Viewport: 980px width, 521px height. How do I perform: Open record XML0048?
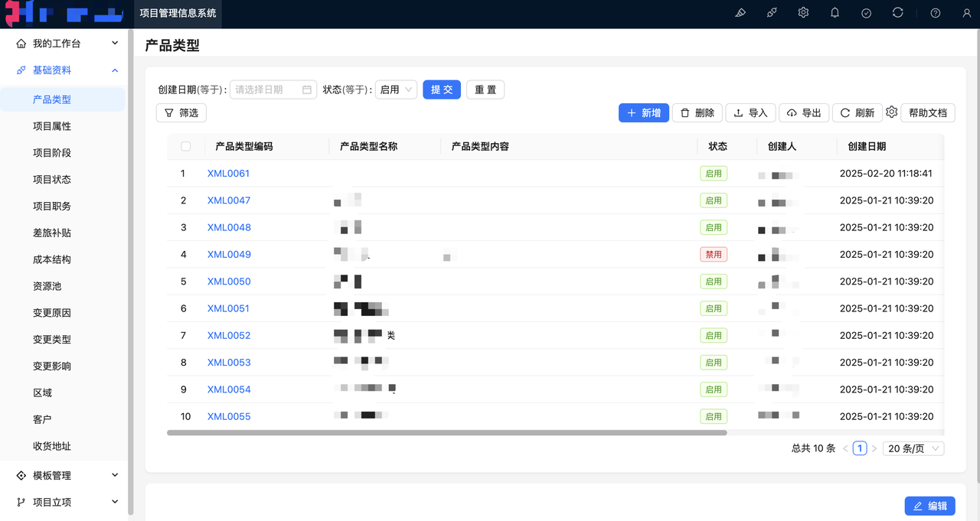click(x=229, y=227)
